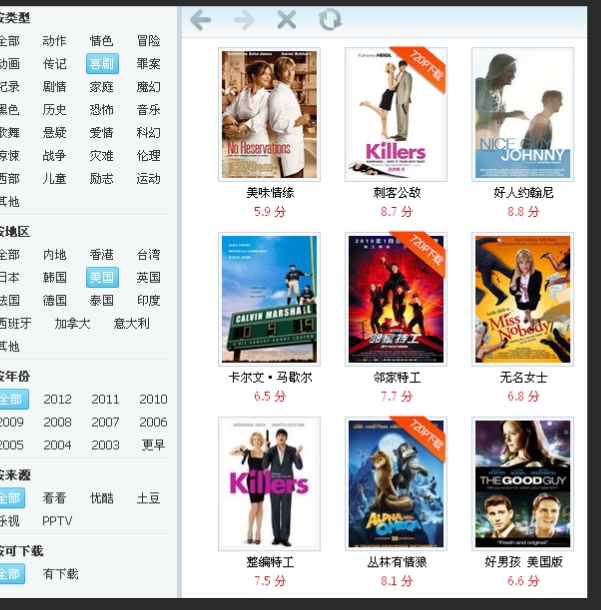This screenshot has width=601, height=610.
Task: Open the 邻家特工 movie poster
Action: 396,299
